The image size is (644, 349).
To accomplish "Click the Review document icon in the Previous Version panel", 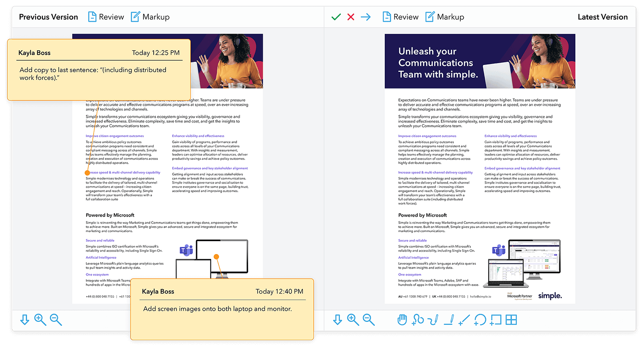I will coord(92,17).
